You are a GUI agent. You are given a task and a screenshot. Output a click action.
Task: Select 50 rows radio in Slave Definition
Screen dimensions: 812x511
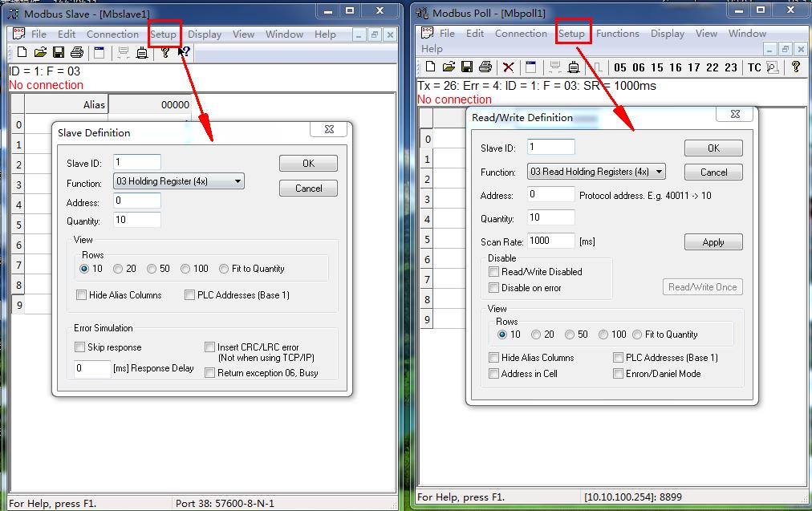click(152, 269)
